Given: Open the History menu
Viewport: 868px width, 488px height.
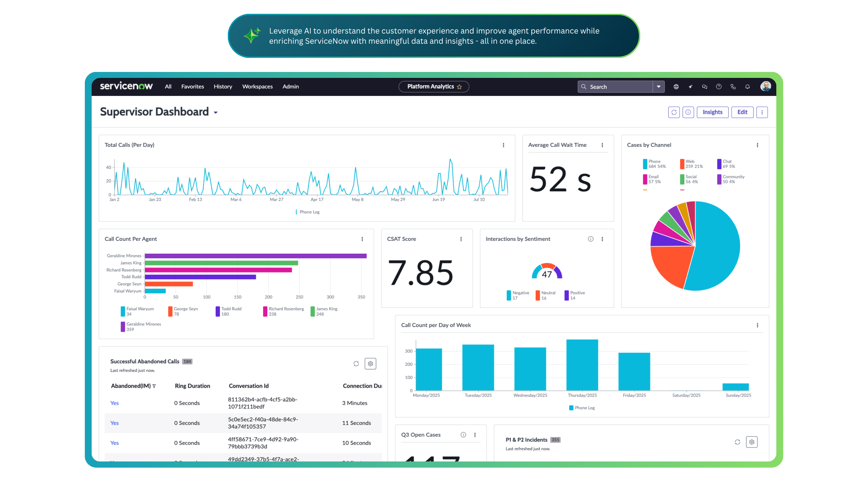Looking at the screenshot, I should 223,86.
